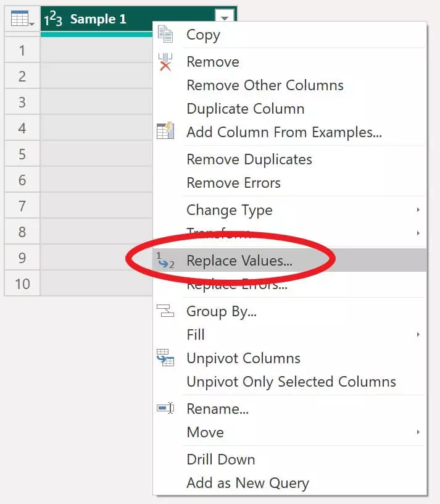Select Remove Other Columns
The image size is (440, 504).
coord(265,85)
